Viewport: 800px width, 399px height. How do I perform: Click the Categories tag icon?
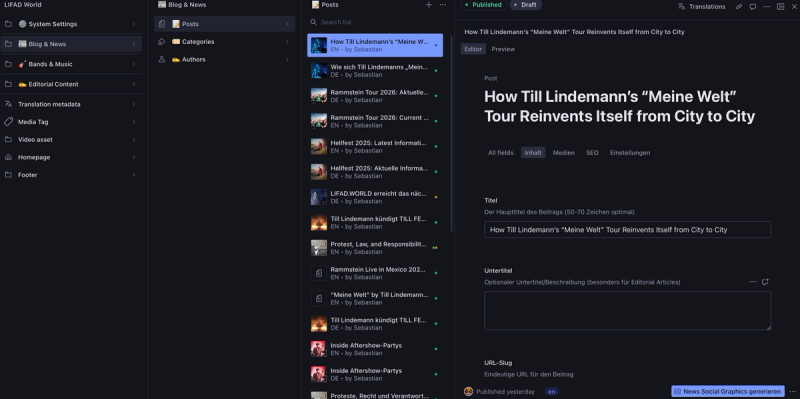pos(162,42)
